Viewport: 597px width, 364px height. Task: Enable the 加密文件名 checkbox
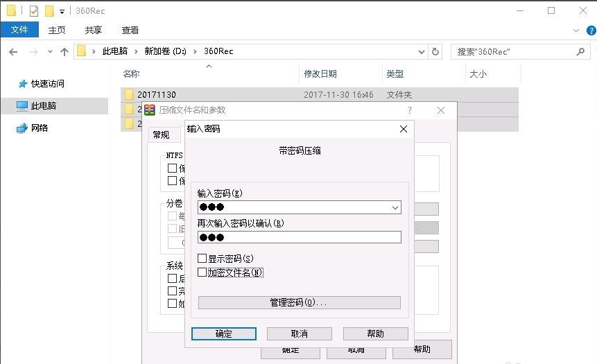click(202, 272)
